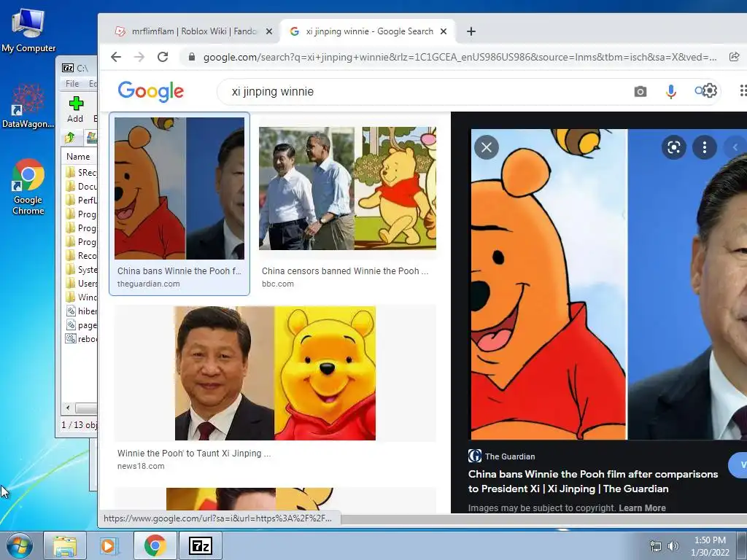Image resolution: width=747 pixels, height=560 pixels.
Task: Open Google Chrome desktop shortcut
Action: pos(28,187)
